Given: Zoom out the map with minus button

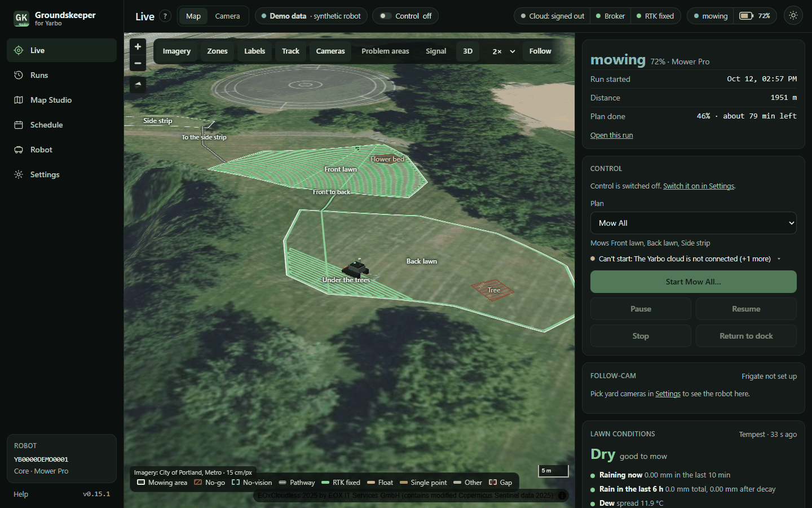Looking at the screenshot, I should coord(138,63).
